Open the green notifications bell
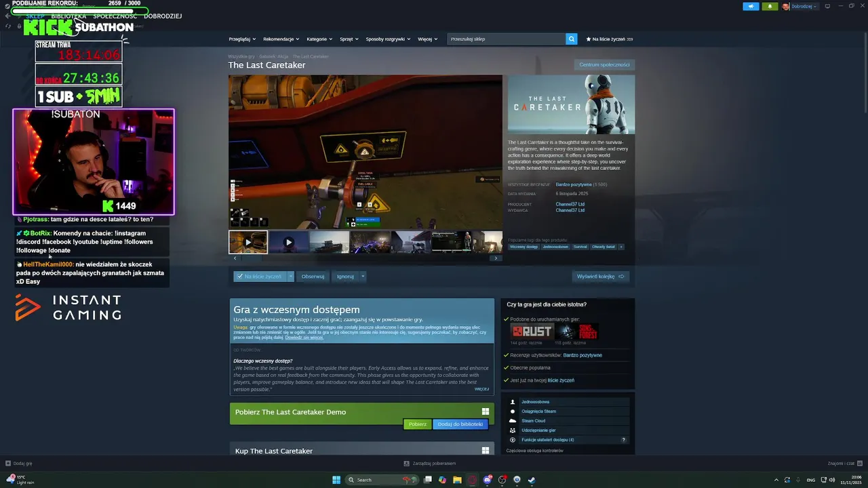868x488 pixels. pyautogui.click(x=770, y=6)
